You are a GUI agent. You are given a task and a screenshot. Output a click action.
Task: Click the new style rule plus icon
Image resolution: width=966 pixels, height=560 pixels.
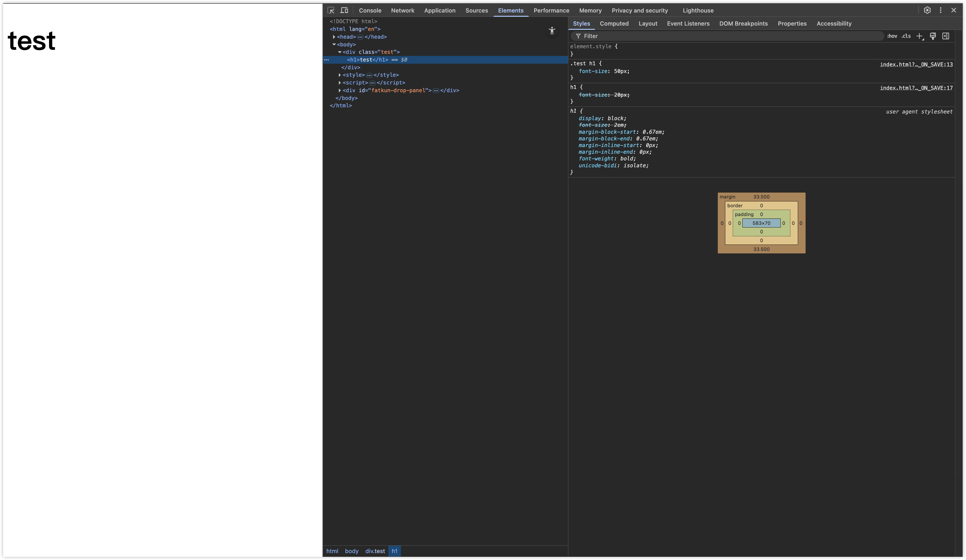(920, 36)
